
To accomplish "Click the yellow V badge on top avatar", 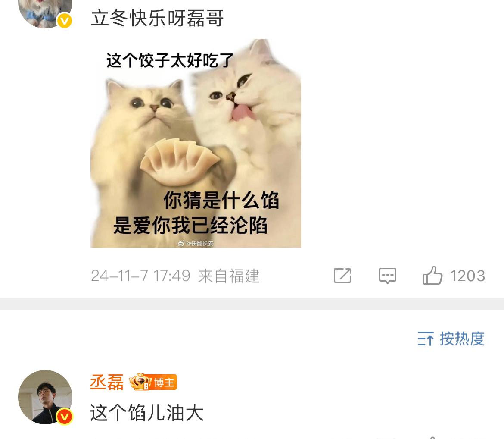I will tap(65, 21).
